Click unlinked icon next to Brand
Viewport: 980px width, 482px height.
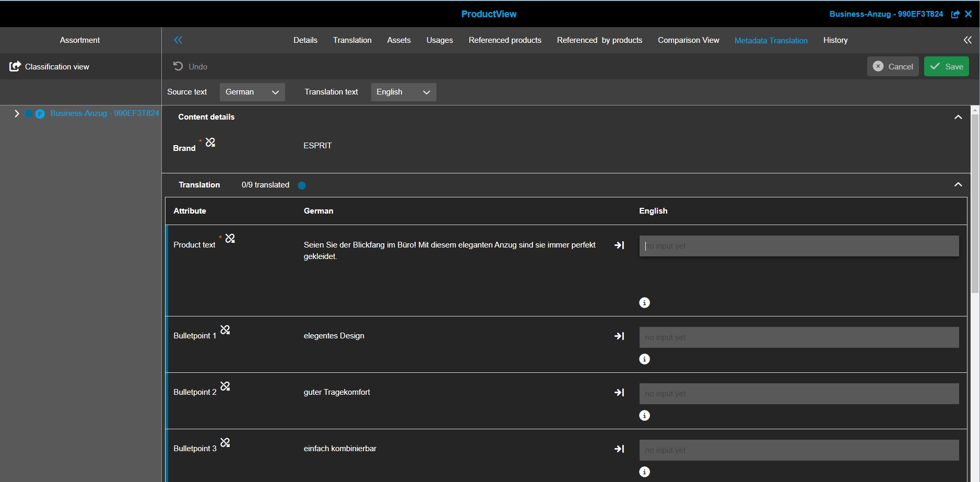[210, 142]
